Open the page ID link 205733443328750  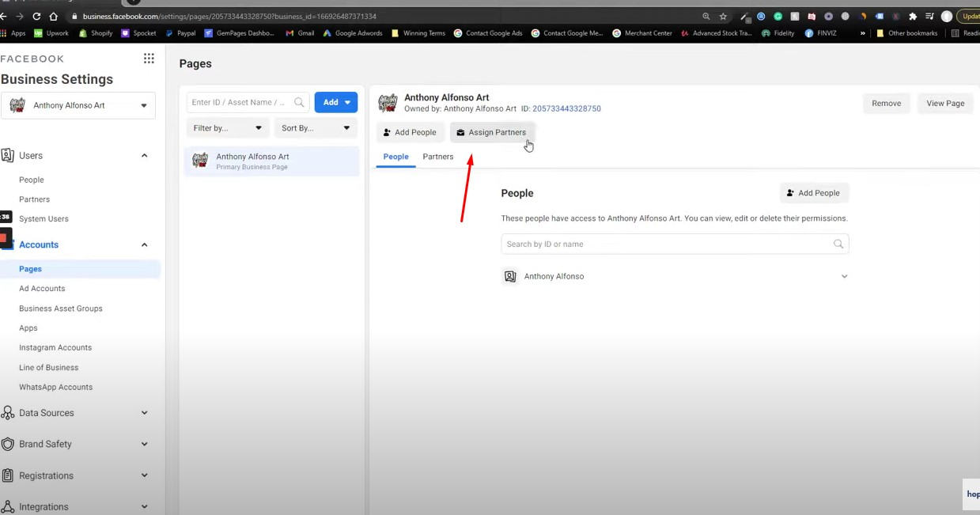point(566,108)
